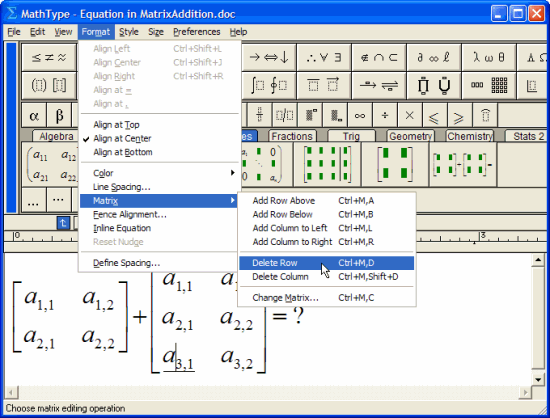
Task: Insert the greater-than-or-equal symbol
Action: [459, 115]
